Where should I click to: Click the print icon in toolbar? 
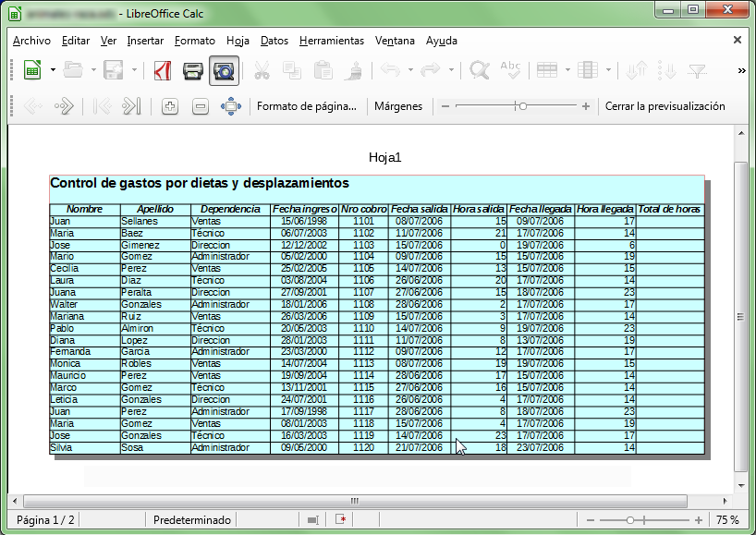tap(192, 70)
